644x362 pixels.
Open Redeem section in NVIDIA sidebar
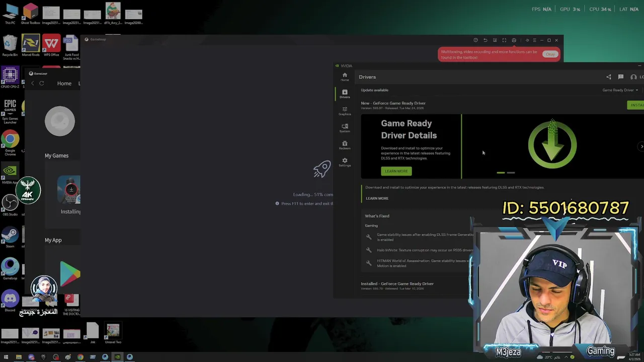coord(345,145)
